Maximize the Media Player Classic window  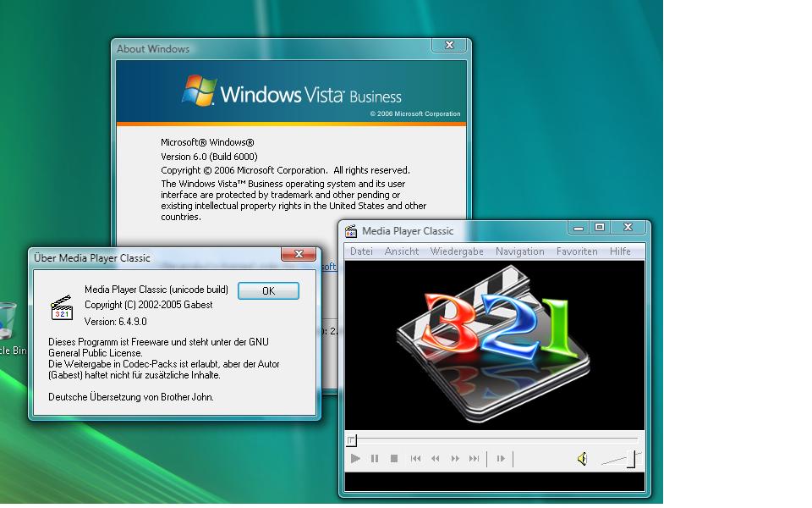click(x=600, y=227)
